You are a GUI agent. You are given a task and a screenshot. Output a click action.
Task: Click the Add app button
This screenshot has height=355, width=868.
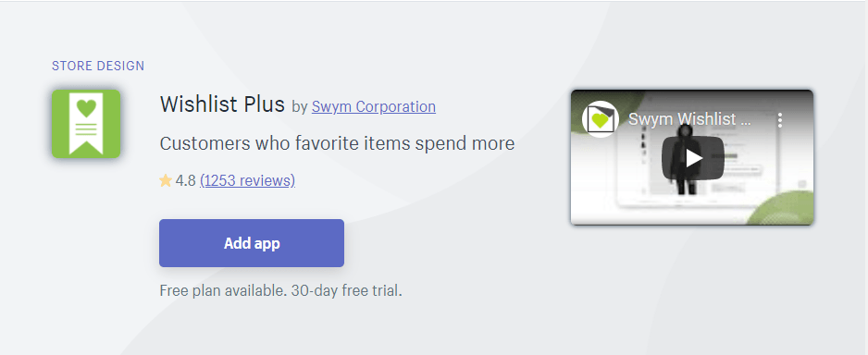(x=252, y=243)
